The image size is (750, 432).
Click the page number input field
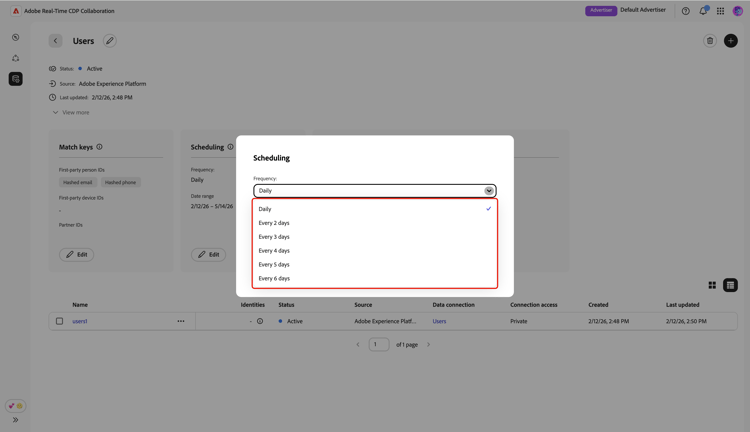(x=379, y=344)
